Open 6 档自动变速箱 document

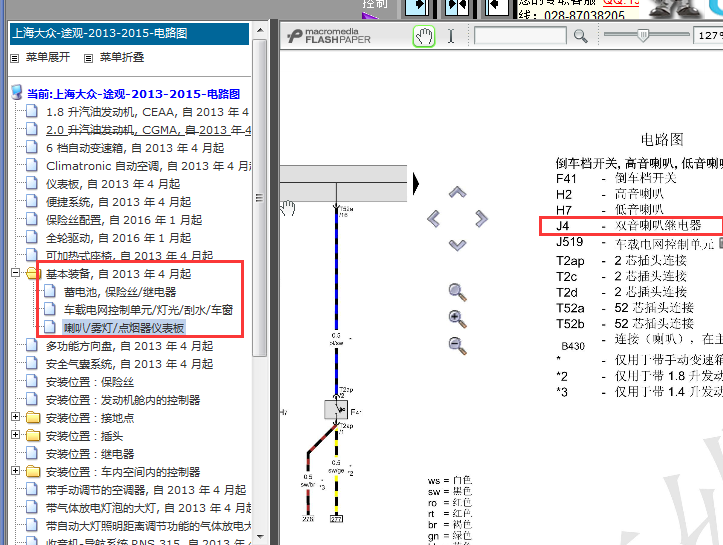(x=135, y=148)
